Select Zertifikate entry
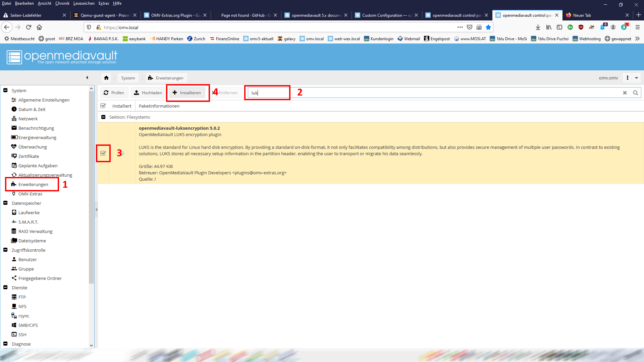This screenshot has width=644, height=362. [29, 156]
